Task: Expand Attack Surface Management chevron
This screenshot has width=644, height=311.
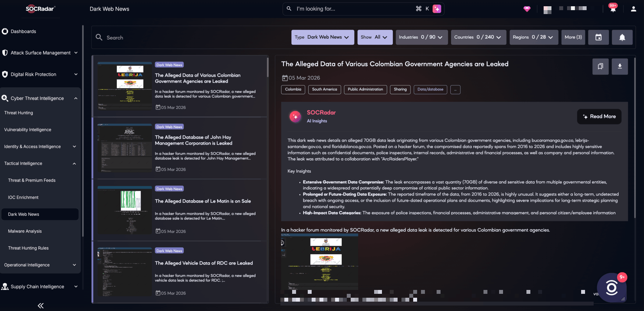Action: pyautogui.click(x=76, y=53)
